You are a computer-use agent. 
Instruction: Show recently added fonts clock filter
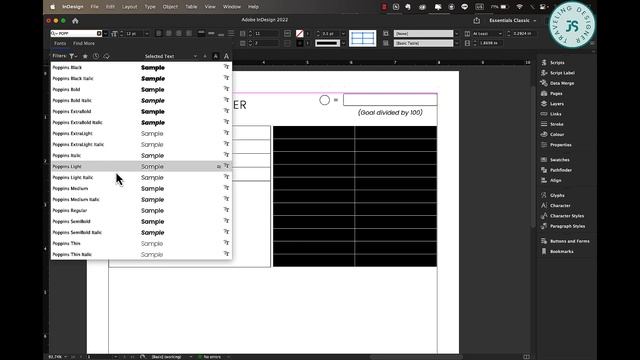coord(96,56)
